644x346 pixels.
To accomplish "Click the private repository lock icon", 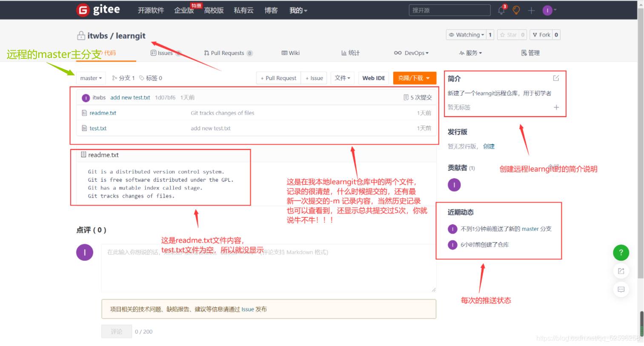I will [81, 36].
